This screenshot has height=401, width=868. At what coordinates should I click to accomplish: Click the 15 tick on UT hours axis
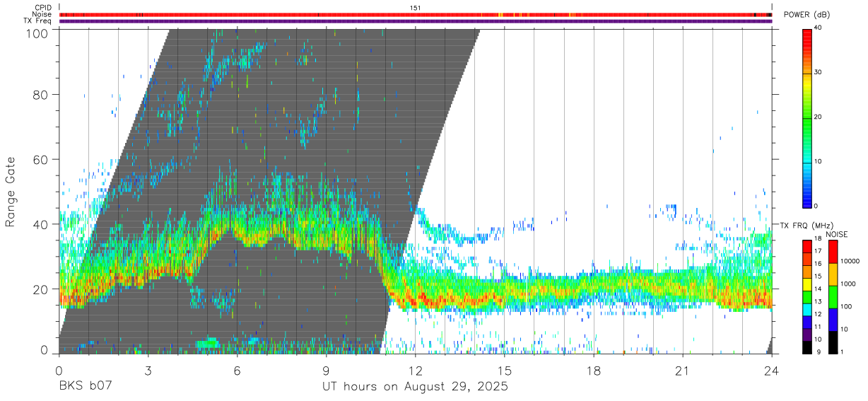pyautogui.click(x=505, y=370)
